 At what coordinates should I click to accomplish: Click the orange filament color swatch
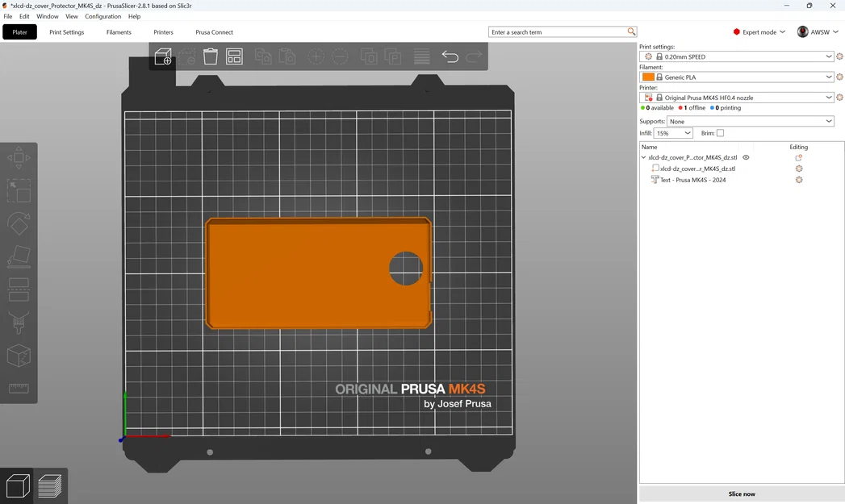[648, 77]
